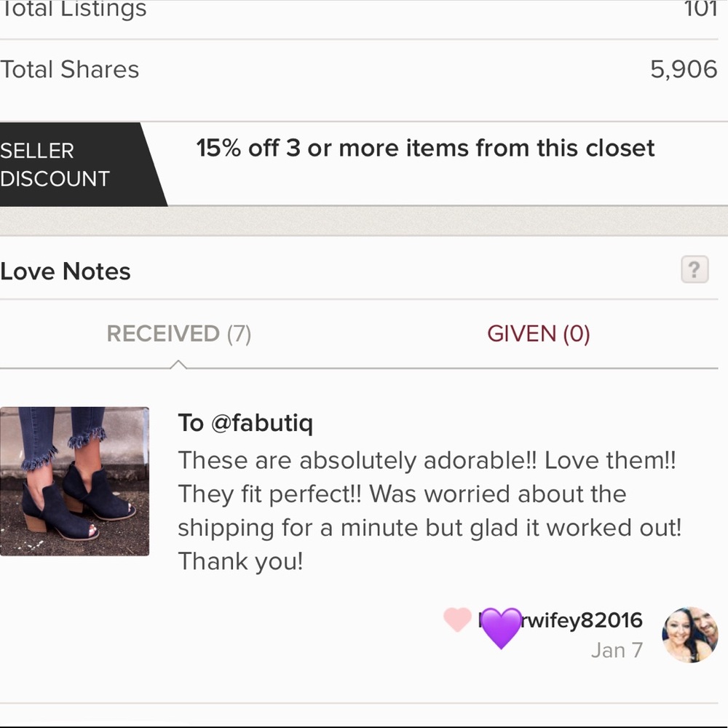The height and width of the screenshot is (728, 728).
Task: Open the rwifey82016 username link
Action: pyautogui.click(x=582, y=620)
